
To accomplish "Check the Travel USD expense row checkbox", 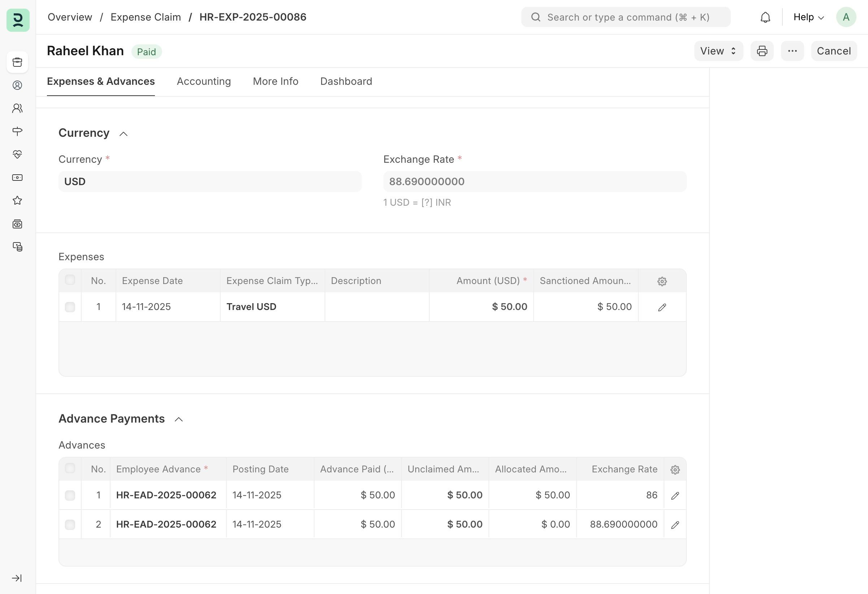I will pos(70,307).
